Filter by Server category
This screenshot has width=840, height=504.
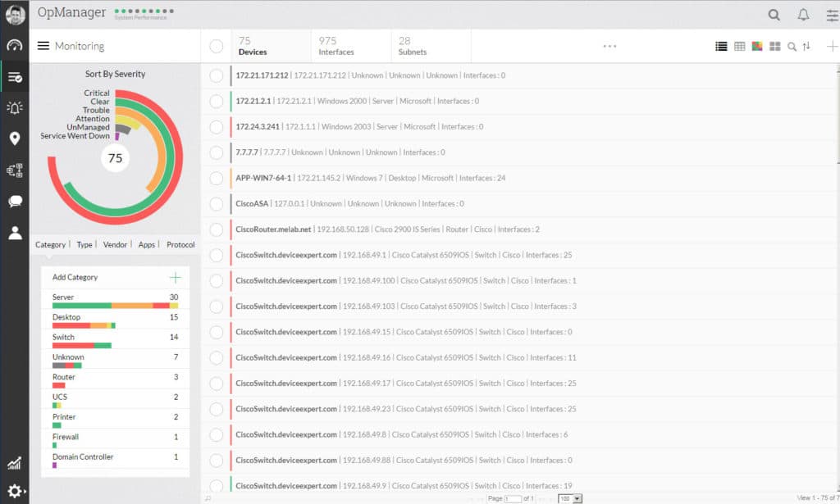pos(115,300)
